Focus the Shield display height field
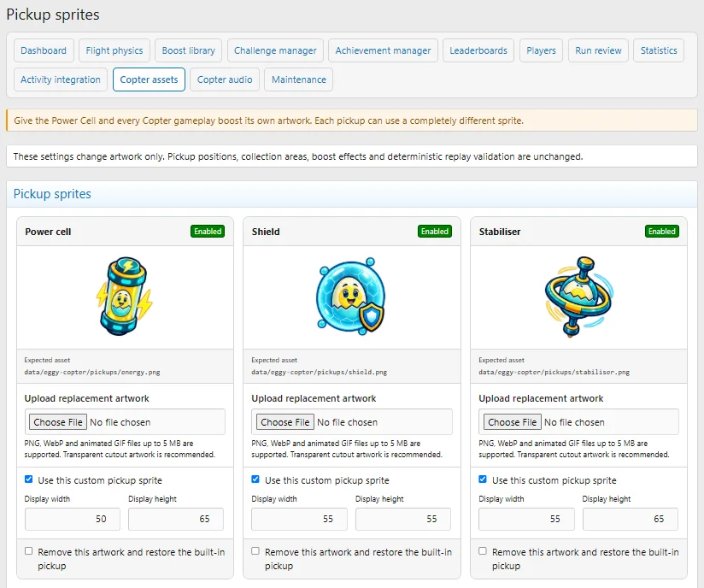The height and width of the screenshot is (588, 704). tap(403, 519)
